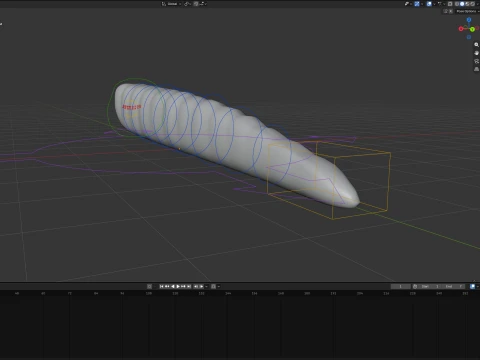Click the lower negative Z gizmo ball
The image size is (480, 360).
[469, 37]
